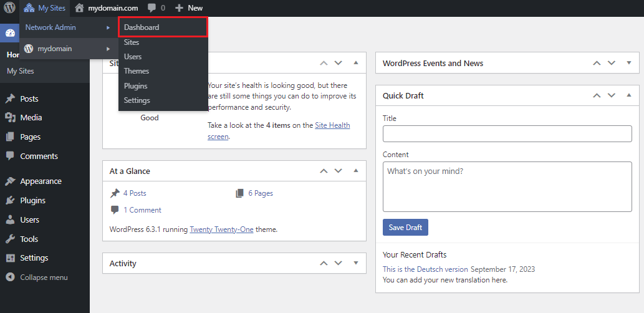This screenshot has width=644, height=313.
Task: Click the Quick Draft Title field
Action: (x=507, y=134)
